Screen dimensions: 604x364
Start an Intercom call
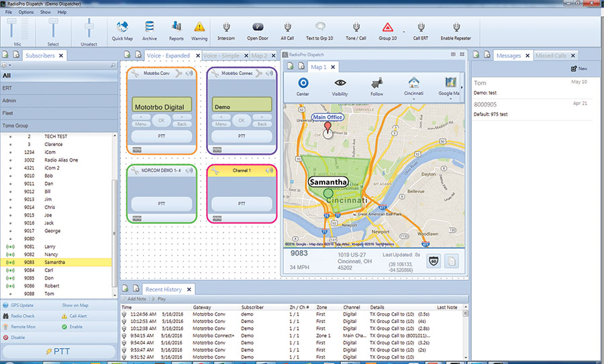(x=226, y=28)
